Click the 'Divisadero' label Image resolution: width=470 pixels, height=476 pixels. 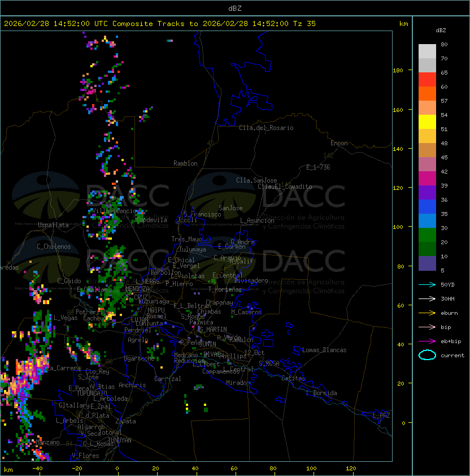point(251,280)
